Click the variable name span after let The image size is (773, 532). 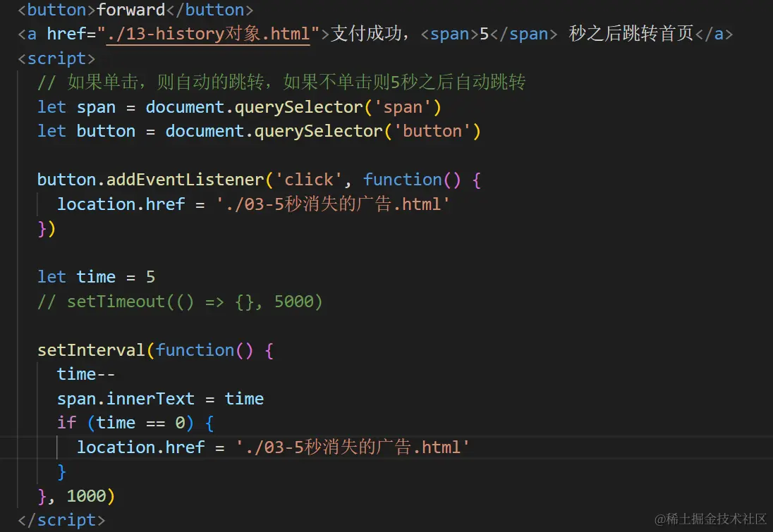click(96, 107)
